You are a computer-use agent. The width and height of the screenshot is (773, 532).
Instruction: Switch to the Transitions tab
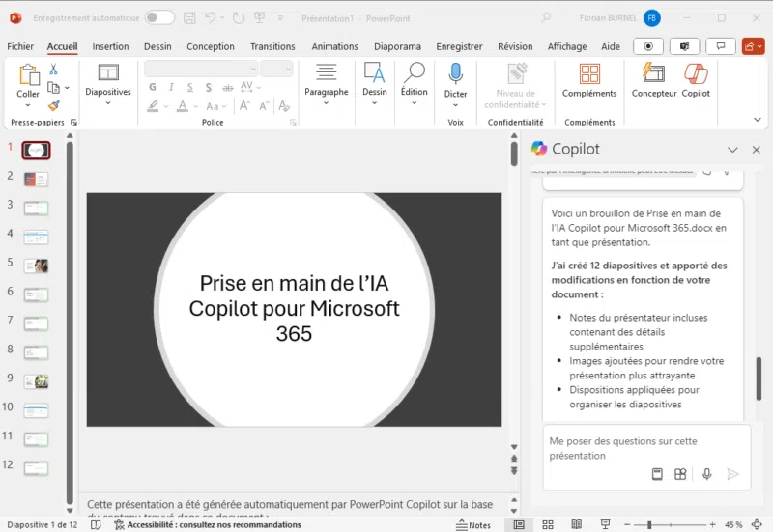click(x=272, y=46)
